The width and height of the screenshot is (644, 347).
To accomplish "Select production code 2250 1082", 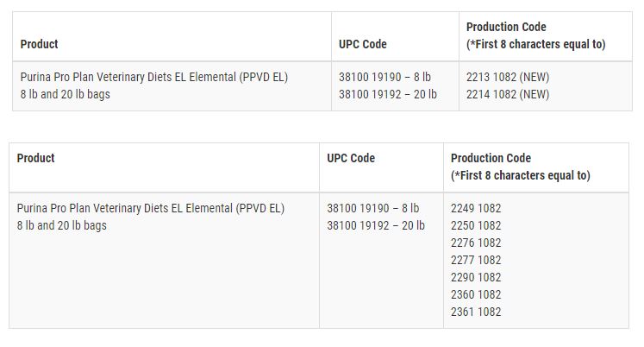I will tap(476, 225).
